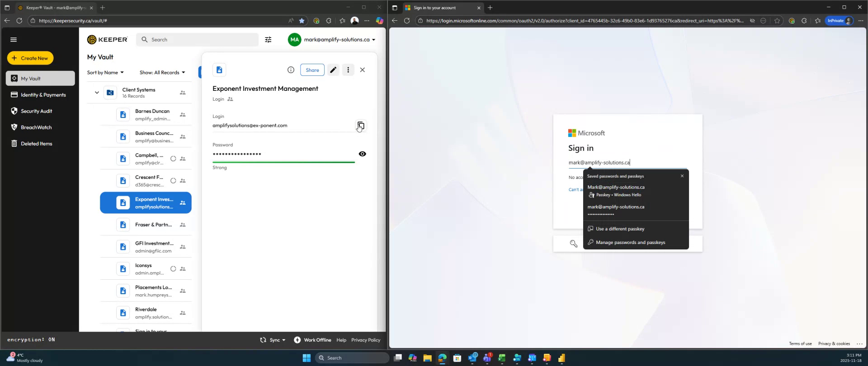Click the Create New button

click(30, 58)
